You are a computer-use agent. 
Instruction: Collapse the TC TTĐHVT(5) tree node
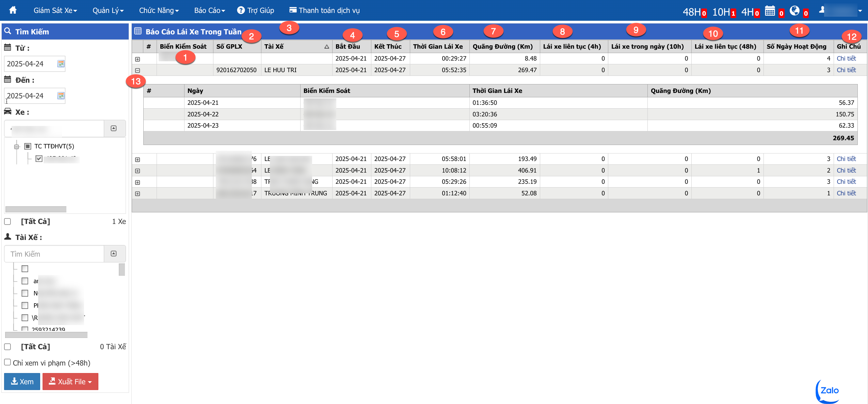pyautogui.click(x=16, y=147)
